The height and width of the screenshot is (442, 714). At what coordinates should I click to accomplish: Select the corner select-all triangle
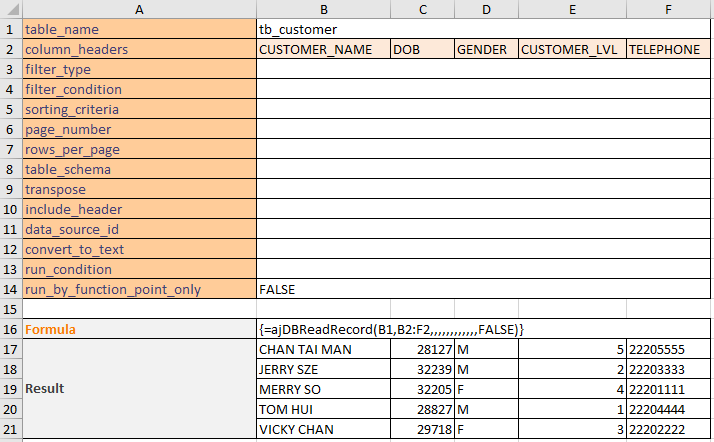[11, 9]
